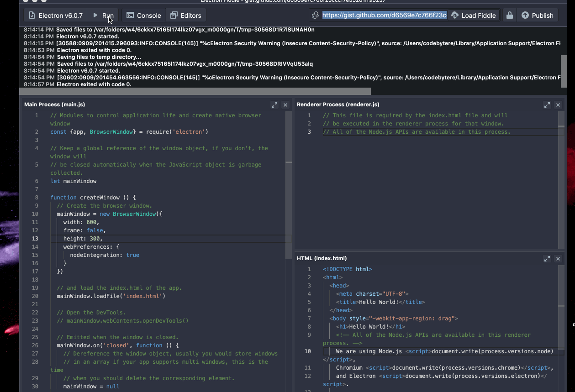Maximize the HTML (index.html) panel
575x392 pixels.
pos(547,258)
